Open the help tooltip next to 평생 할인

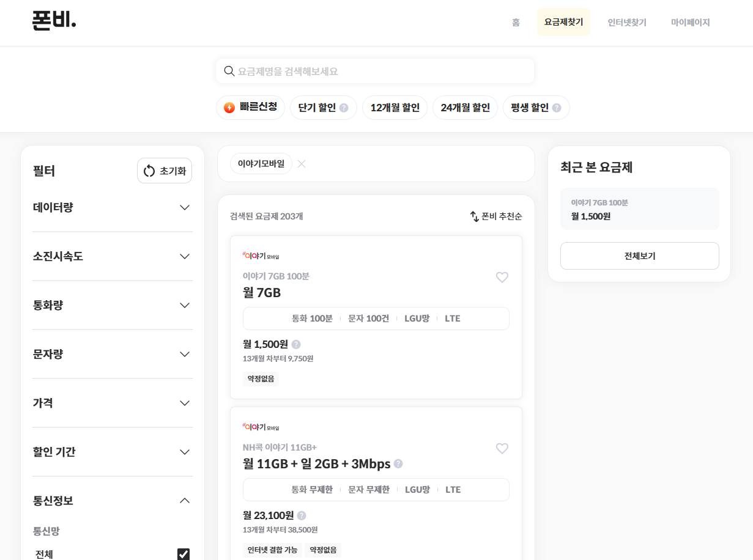point(557,108)
